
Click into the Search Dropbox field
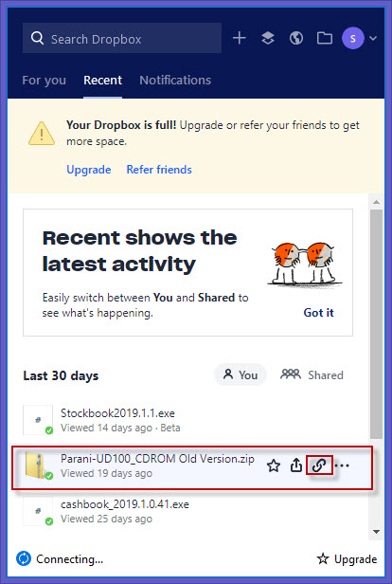click(x=122, y=38)
